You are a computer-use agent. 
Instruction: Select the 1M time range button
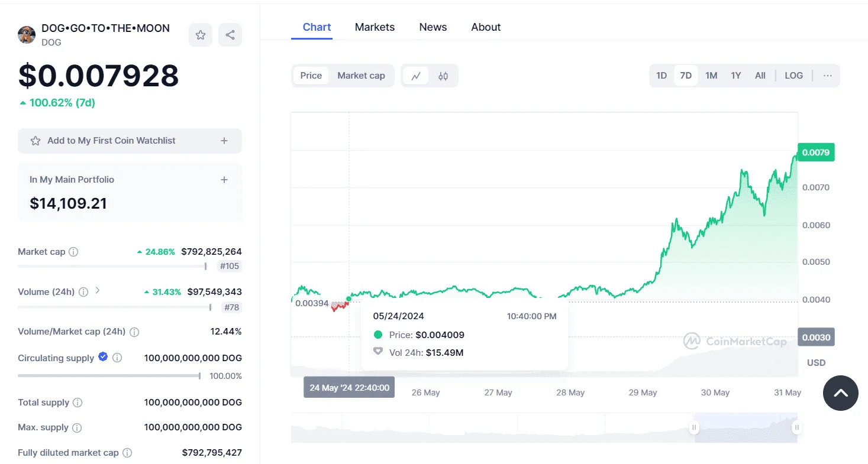coord(711,76)
